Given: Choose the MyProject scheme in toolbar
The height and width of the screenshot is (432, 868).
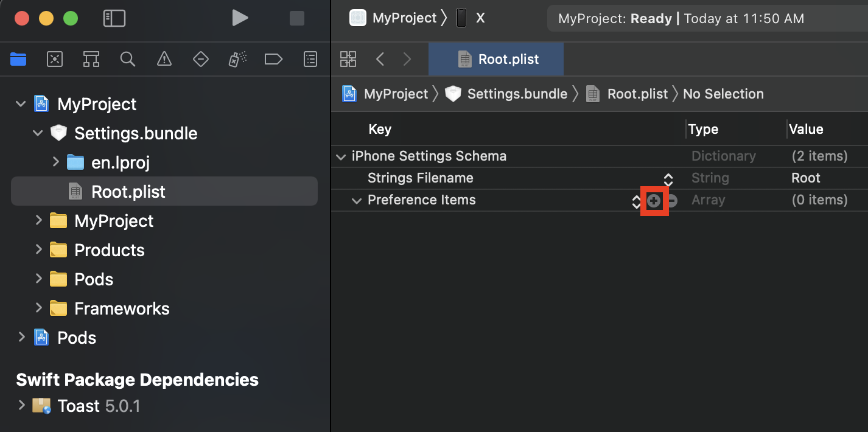Looking at the screenshot, I should pos(393,18).
